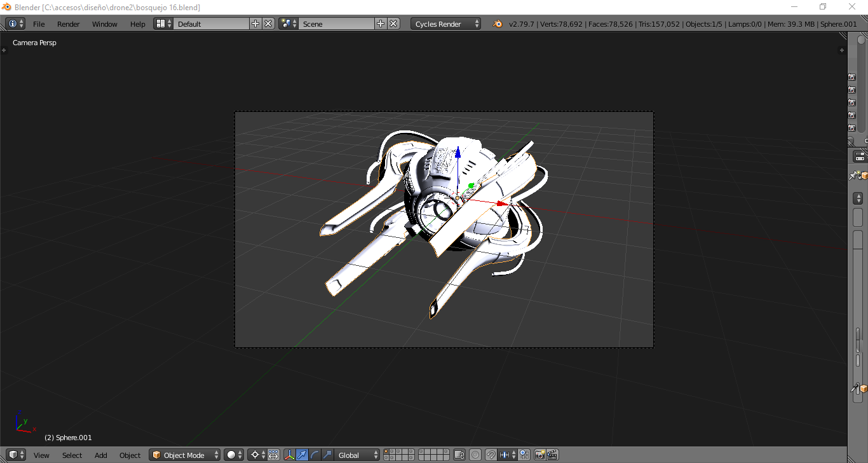
Task: Open the Global transform orientation dropdown
Action: point(358,455)
